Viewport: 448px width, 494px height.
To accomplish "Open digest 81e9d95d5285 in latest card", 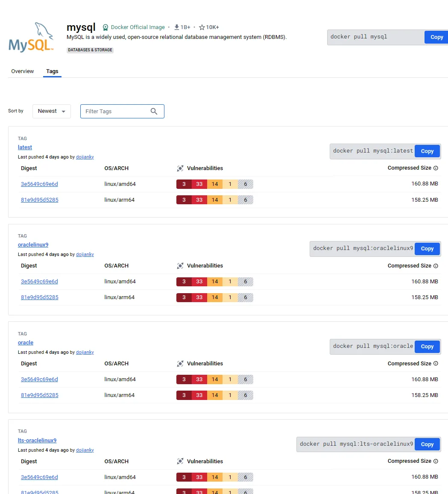I will pos(40,200).
